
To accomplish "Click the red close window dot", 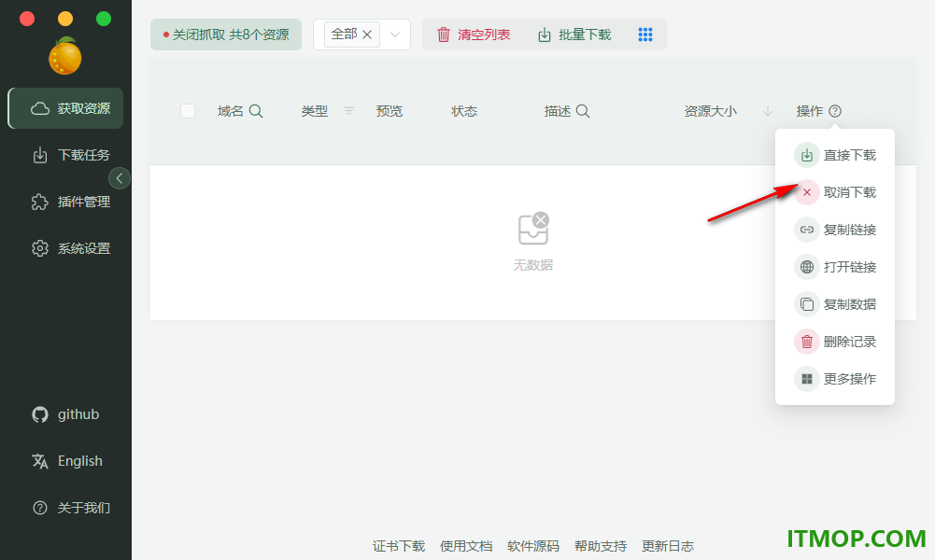I will pyautogui.click(x=27, y=19).
